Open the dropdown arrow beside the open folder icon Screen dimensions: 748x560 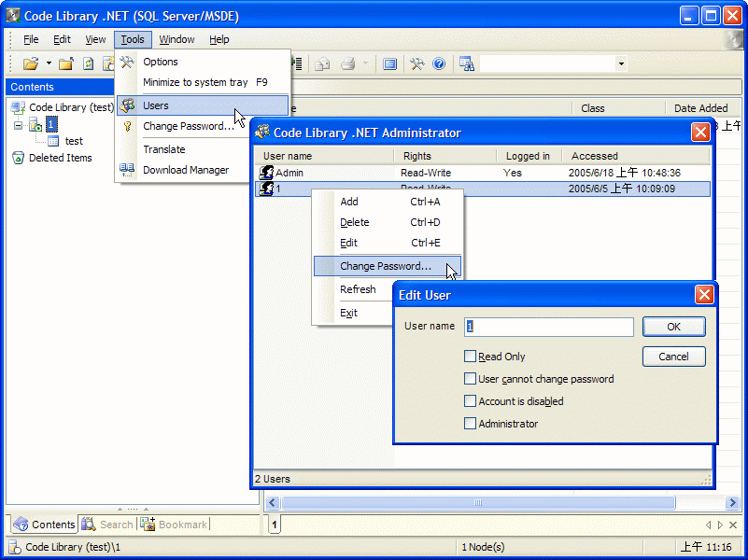(49, 63)
